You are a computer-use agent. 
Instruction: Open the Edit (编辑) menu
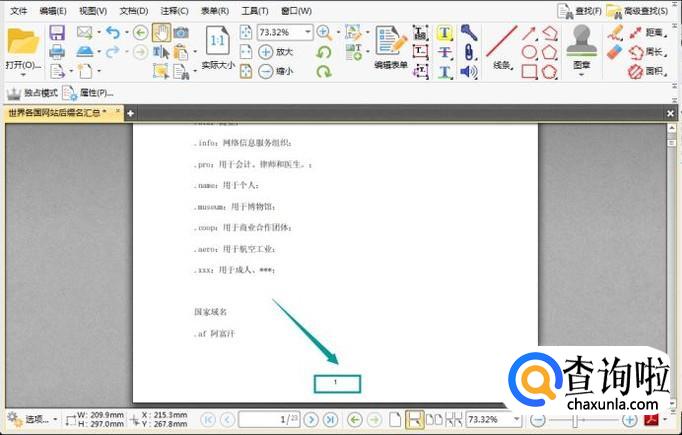pos(53,11)
